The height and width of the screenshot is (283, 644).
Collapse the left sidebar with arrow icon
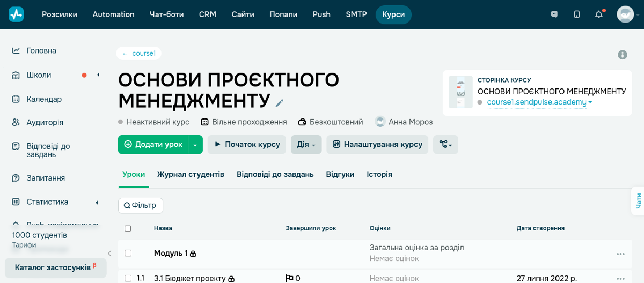coord(109,253)
